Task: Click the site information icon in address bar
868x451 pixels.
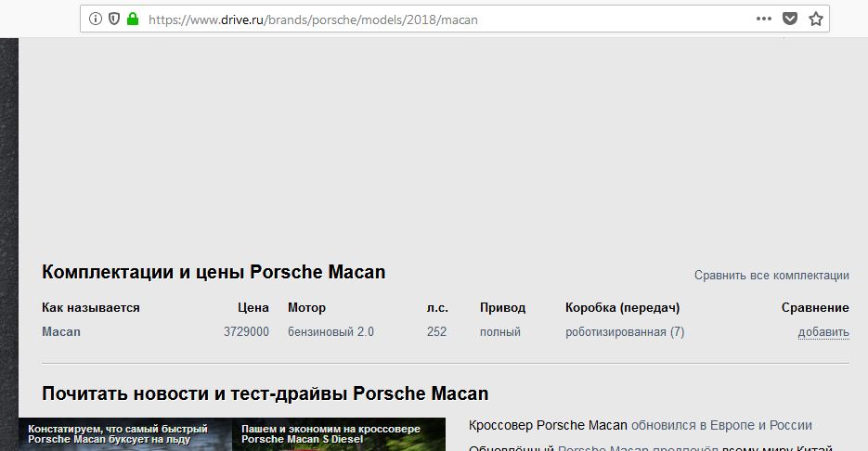Action: click(96, 19)
